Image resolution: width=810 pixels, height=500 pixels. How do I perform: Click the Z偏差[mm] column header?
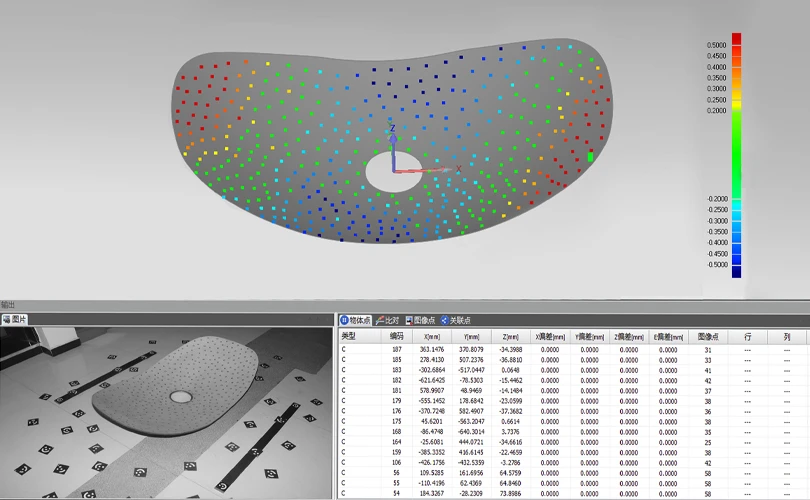pyautogui.click(x=629, y=336)
